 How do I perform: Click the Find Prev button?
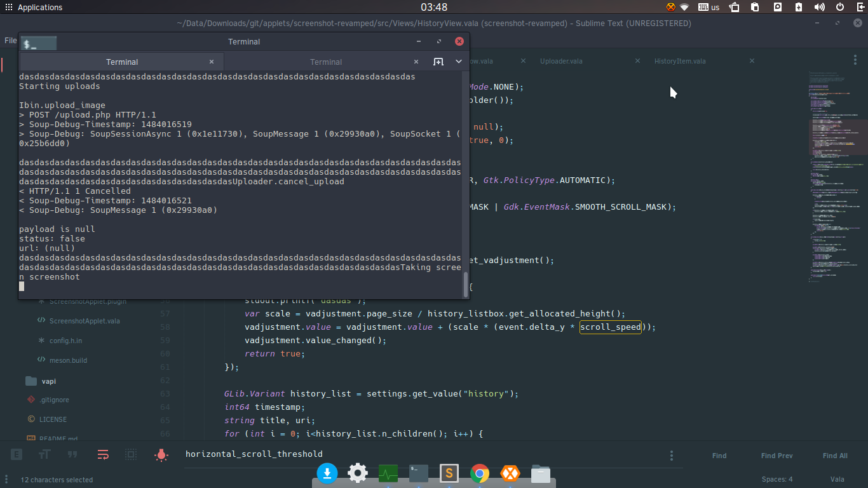pos(776,456)
